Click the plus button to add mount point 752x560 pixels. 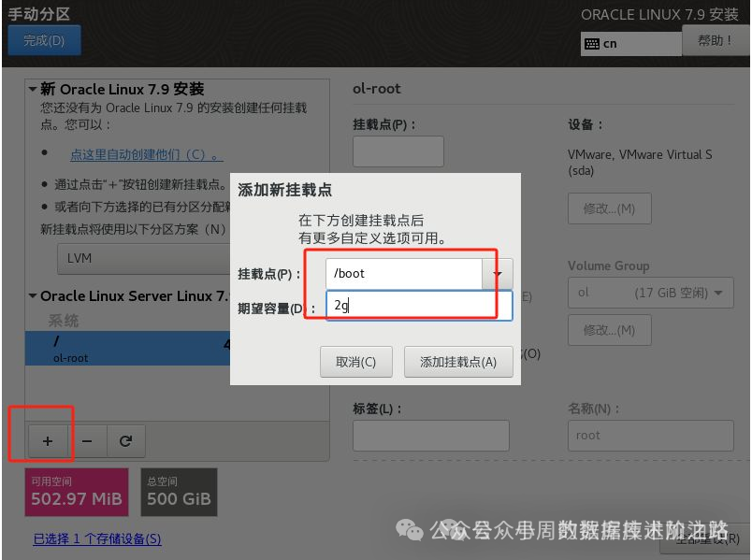(x=48, y=441)
